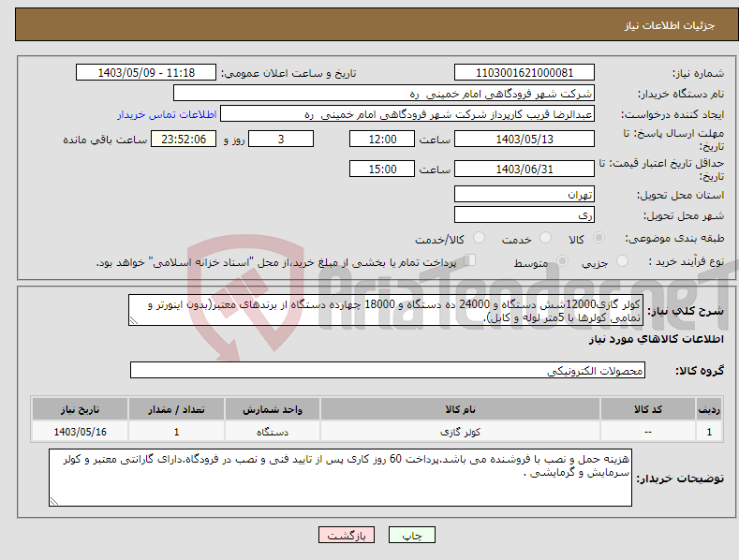Click the quantity cell showing 1
Screen dimensions: 739x560
tap(176, 432)
